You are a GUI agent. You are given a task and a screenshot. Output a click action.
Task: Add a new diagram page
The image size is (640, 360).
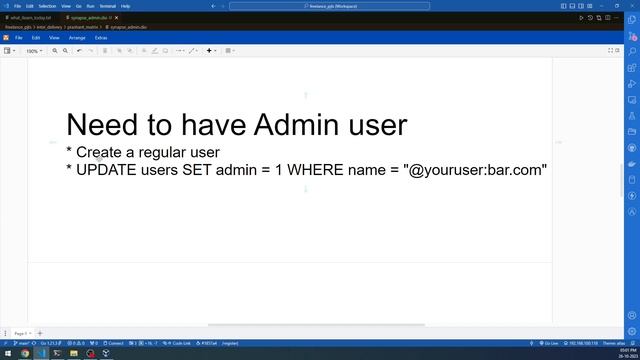point(40,333)
